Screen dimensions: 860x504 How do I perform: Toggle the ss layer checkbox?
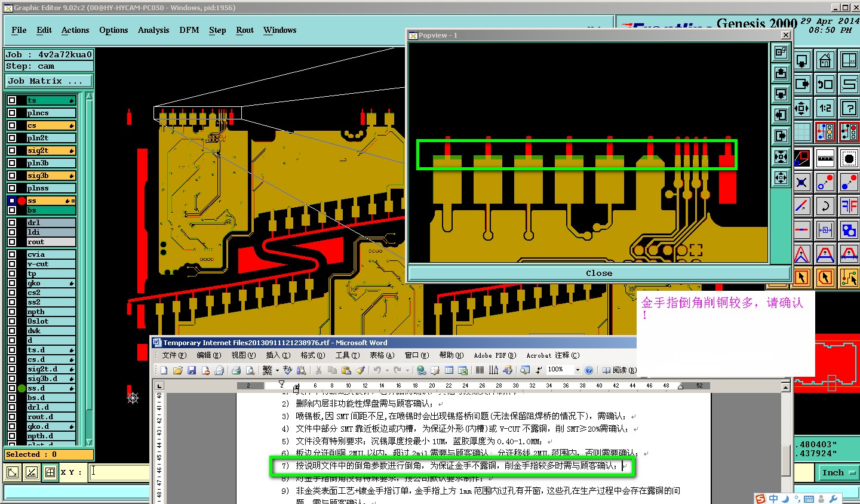(x=12, y=201)
